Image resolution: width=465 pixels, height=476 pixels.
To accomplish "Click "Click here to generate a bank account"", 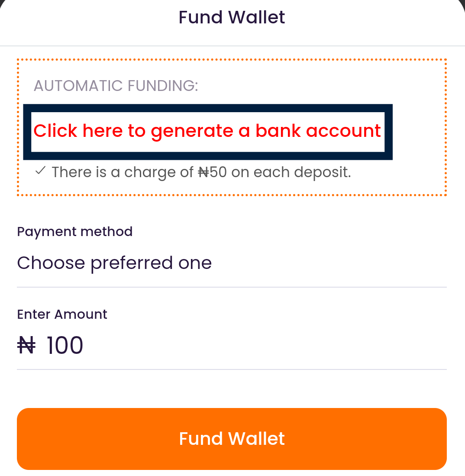I will point(207,131).
